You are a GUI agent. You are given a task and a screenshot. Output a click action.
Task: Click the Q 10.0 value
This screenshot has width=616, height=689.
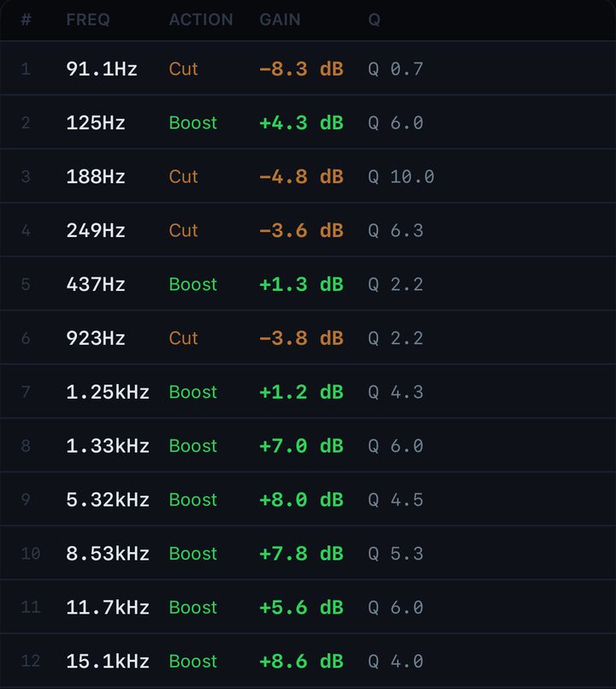(x=401, y=176)
